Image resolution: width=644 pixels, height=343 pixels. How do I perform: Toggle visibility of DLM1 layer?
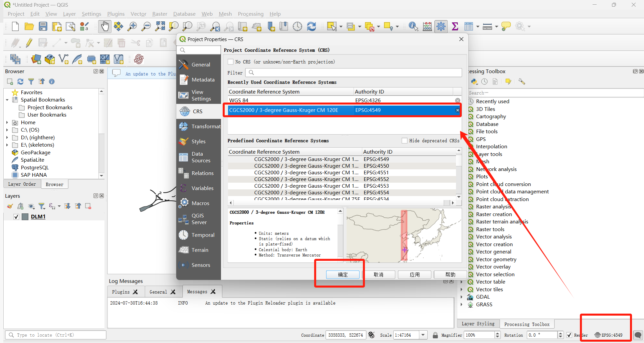[x=16, y=217]
